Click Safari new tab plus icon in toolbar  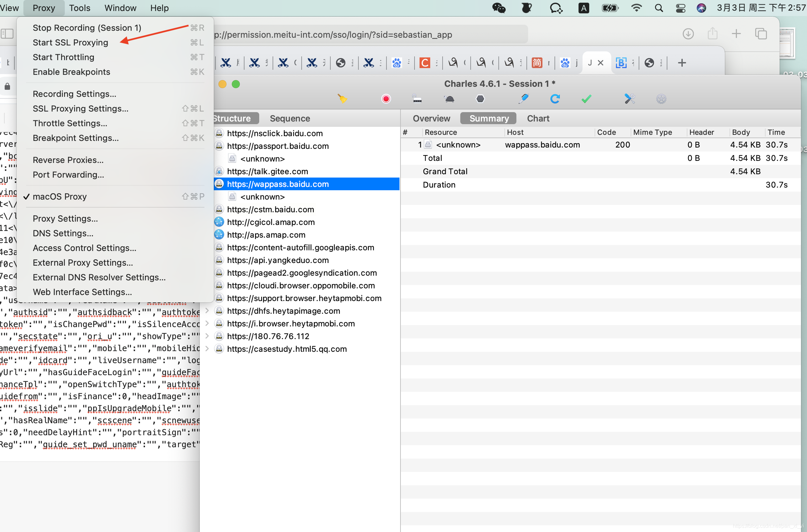[x=736, y=34]
